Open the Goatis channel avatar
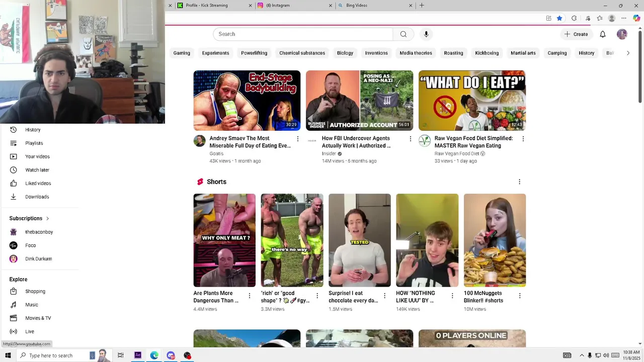Screen dimensions: 644x362 pos(199,141)
